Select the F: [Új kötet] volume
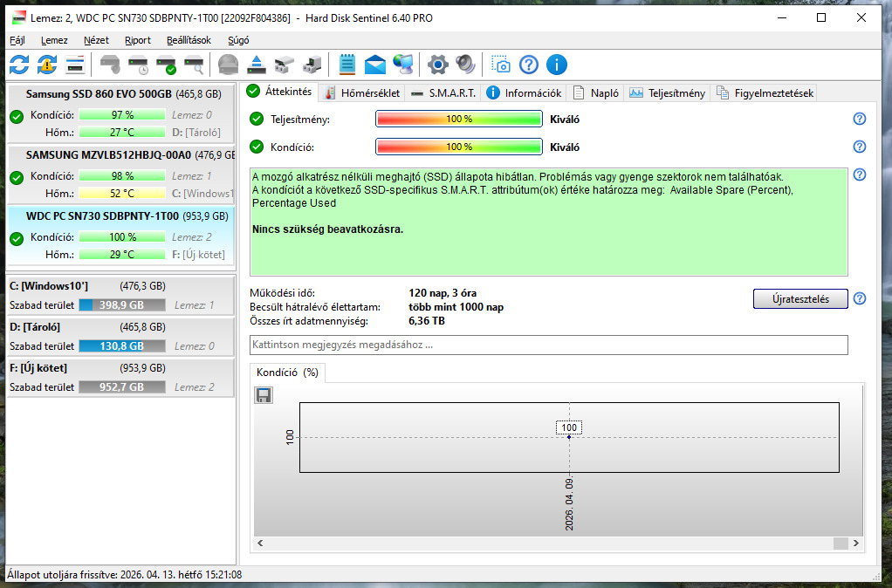 (120, 378)
